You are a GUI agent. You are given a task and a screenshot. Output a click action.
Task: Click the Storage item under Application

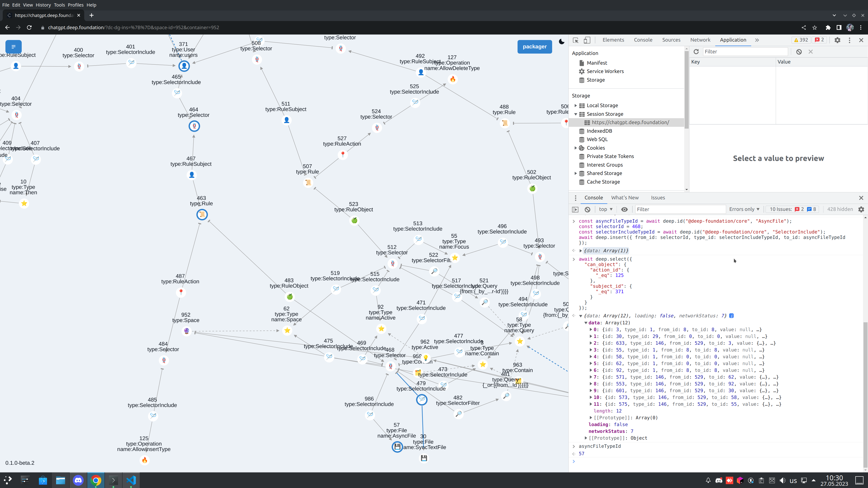[x=595, y=80]
